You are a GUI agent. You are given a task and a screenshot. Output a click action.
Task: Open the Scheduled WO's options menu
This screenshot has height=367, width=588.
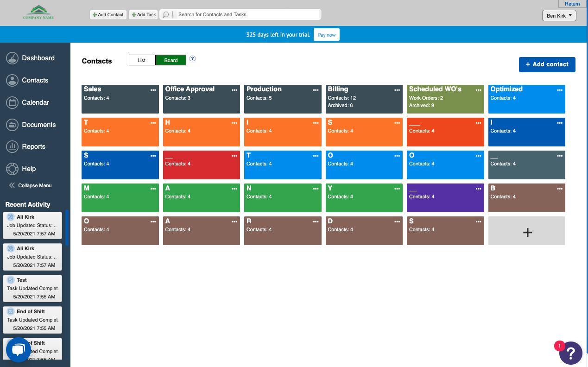click(x=478, y=90)
